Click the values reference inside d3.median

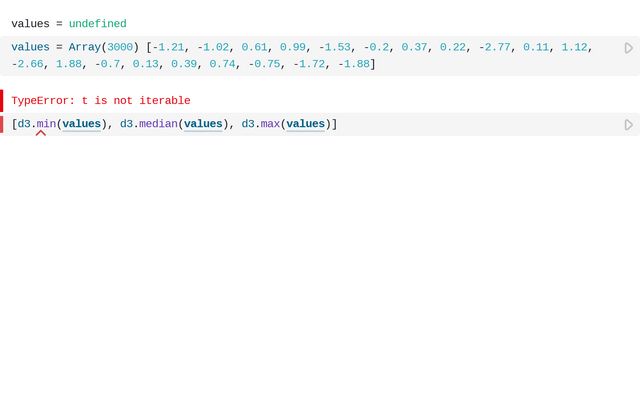pos(203,124)
